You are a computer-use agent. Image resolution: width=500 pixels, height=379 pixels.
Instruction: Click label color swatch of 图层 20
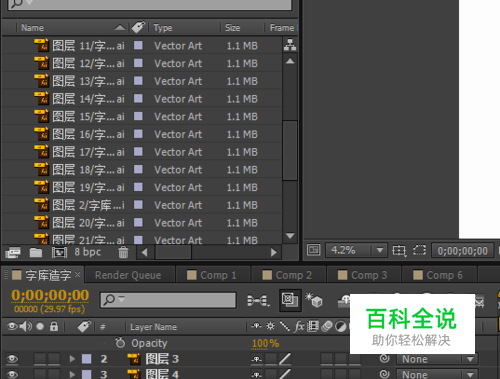138,222
